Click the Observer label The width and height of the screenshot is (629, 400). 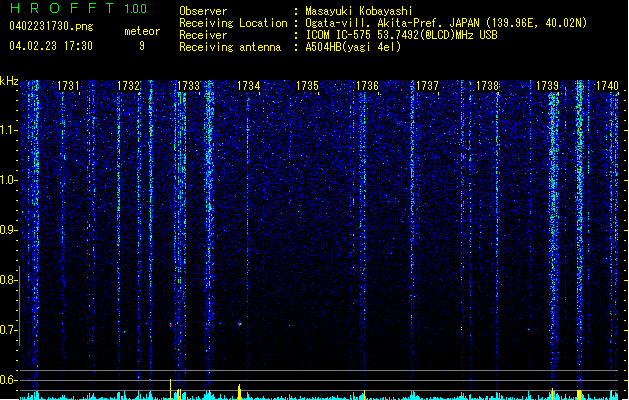[x=203, y=11]
